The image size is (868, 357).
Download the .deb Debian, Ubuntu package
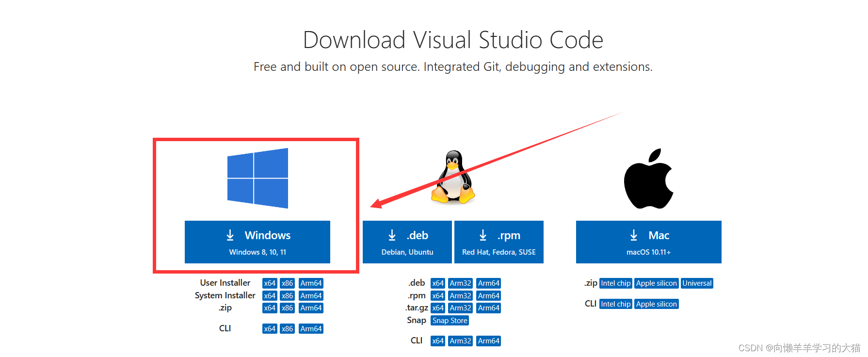407,242
